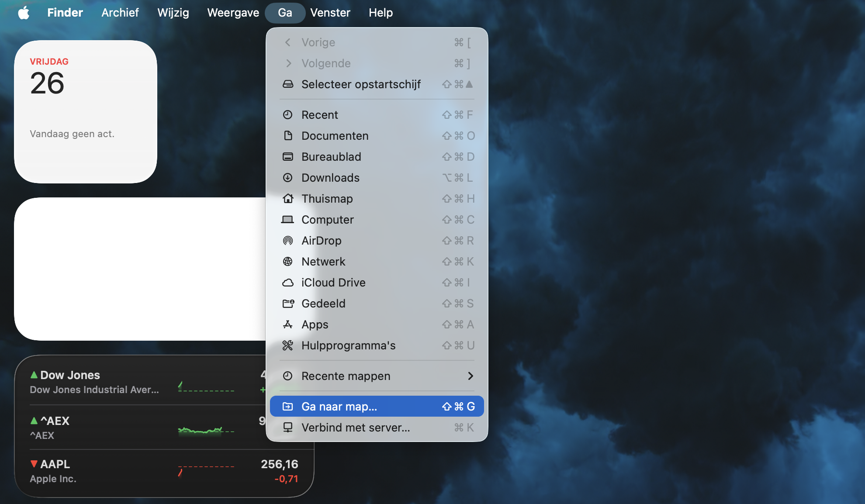The image size is (865, 504).
Task: Open Hulpprogramma's via the wrench icon
Action: click(287, 345)
